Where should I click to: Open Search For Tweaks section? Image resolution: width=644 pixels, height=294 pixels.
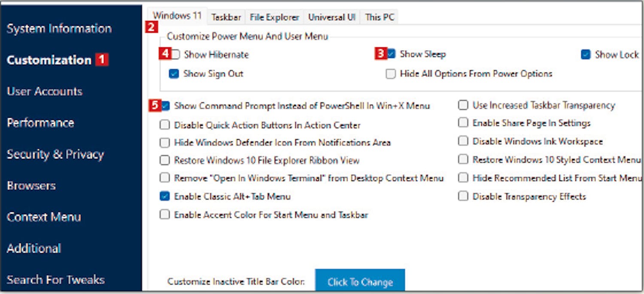[x=56, y=280]
